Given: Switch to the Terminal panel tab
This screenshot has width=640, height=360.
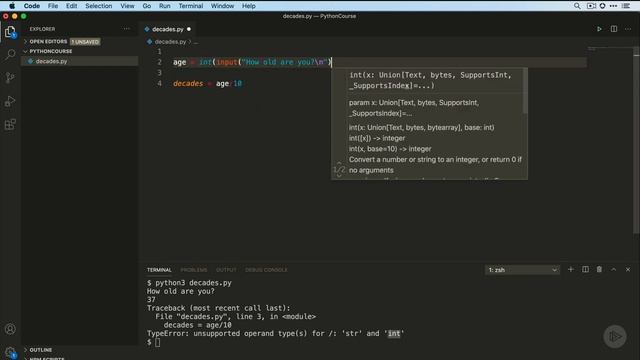Looking at the screenshot, I should 159,270.
